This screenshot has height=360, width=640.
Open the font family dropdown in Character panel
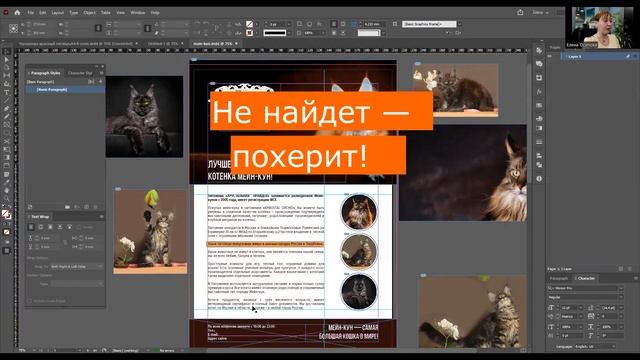click(621, 288)
